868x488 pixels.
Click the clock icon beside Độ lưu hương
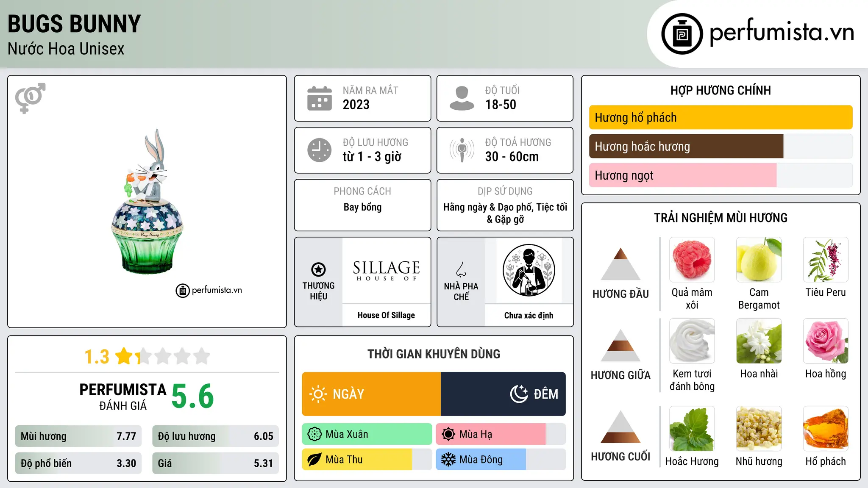click(x=320, y=150)
